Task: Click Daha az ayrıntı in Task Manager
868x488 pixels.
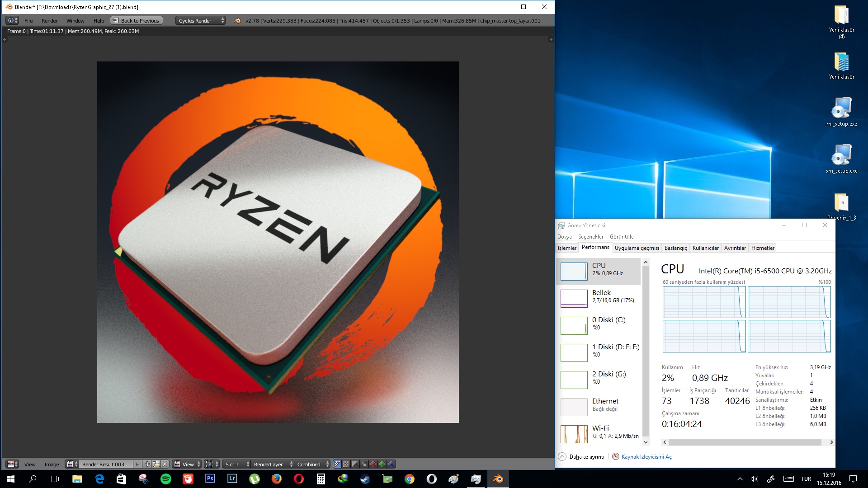Action: click(x=581, y=457)
